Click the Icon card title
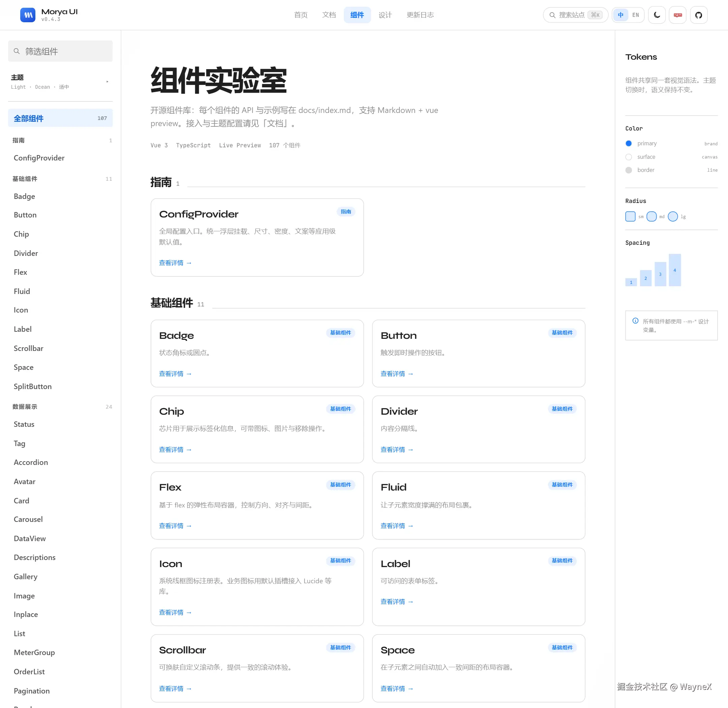Image resolution: width=728 pixels, height=708 pixels. (171, 564)
